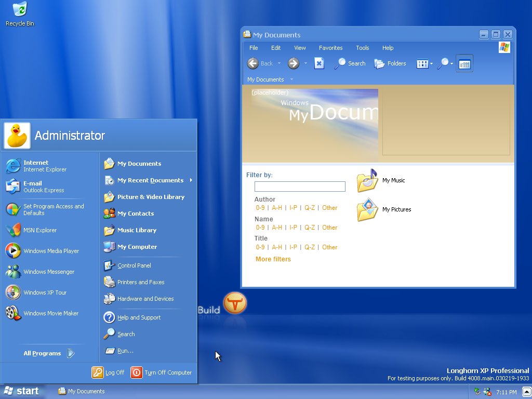Filter Name by Other
Viewport: 532px width, 399px height.
pyautogui.click(x=330, y=228)
